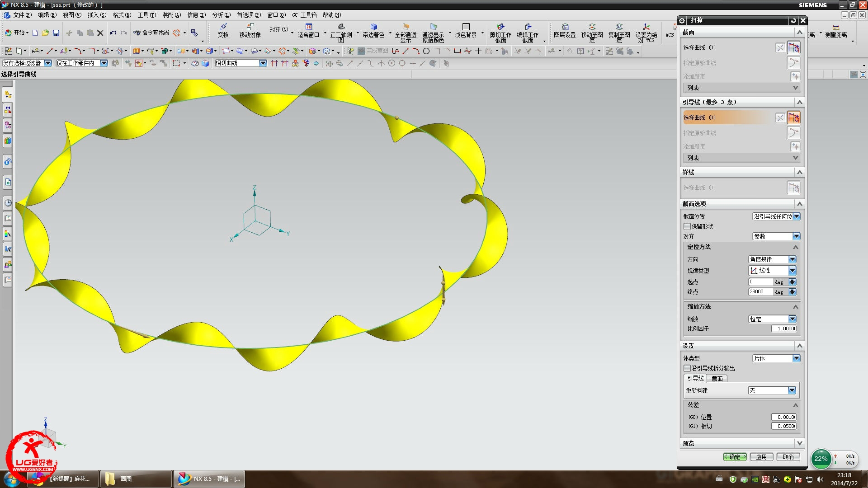Screen dimensions: 868x488
Task: Toggle the 保留形状 checkbox
Action: click(687, 226)
